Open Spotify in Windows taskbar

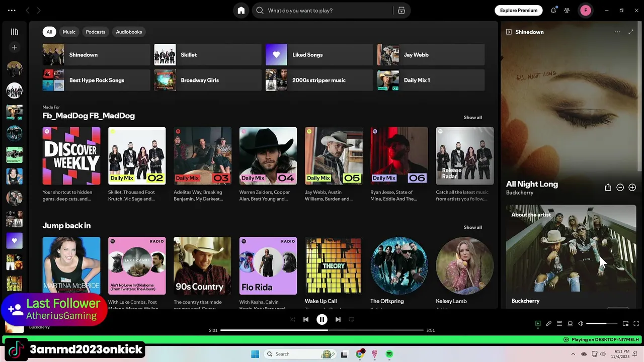[x=389, y=354]
